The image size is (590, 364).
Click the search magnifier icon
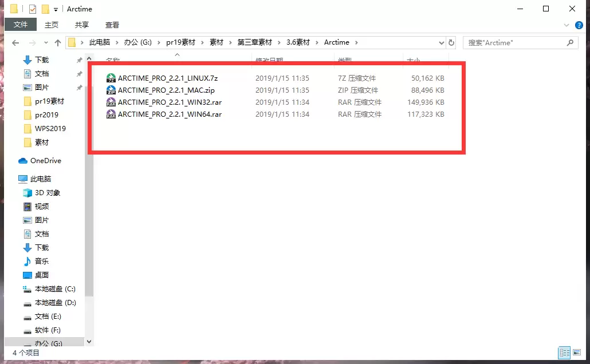pos(570,43)
